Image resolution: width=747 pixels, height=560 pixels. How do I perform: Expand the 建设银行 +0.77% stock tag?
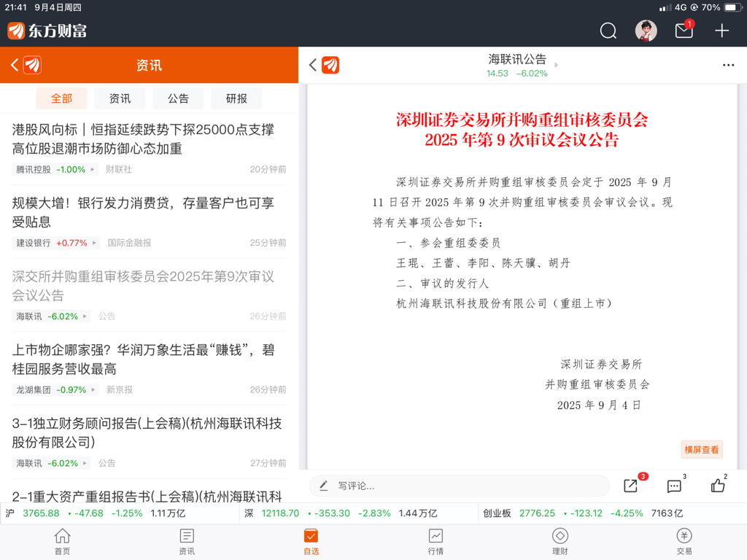(x=55, y=243)
